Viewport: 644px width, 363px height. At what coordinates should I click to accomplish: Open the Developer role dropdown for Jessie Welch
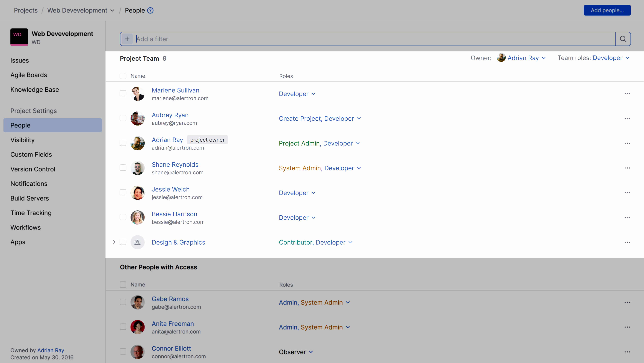coord(297,193)
